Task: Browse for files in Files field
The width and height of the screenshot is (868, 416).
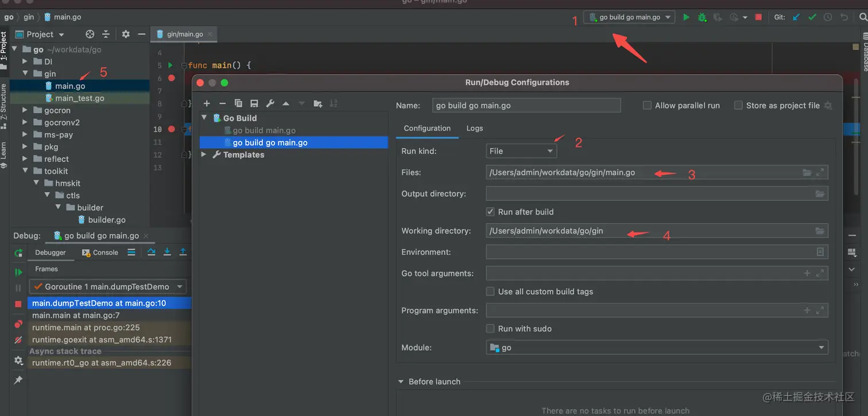Action: pos(807,172)
